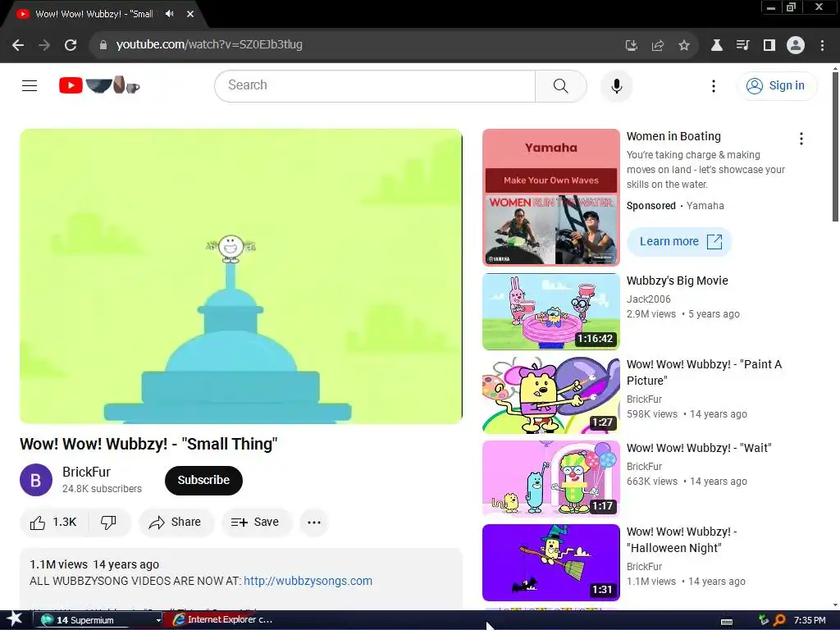
Task: Reload the page with the refresh icon
Action: point(71,46)
